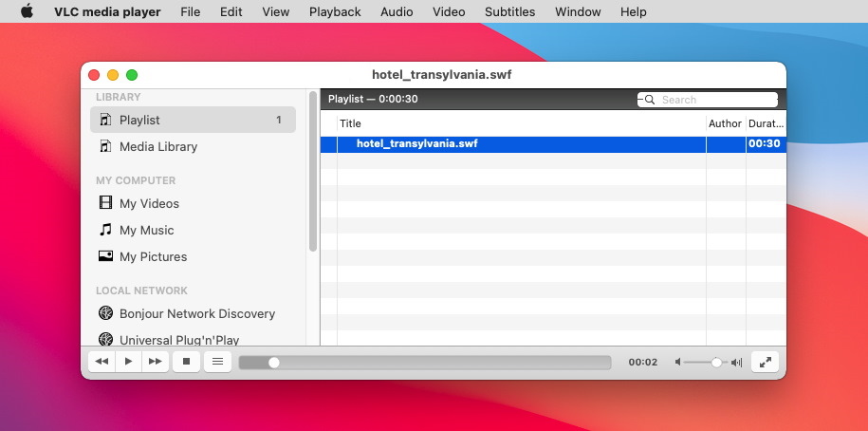This screenshot has height=431, width=868.
Task: Stop playback with the stop button
Action: (187, 362)
